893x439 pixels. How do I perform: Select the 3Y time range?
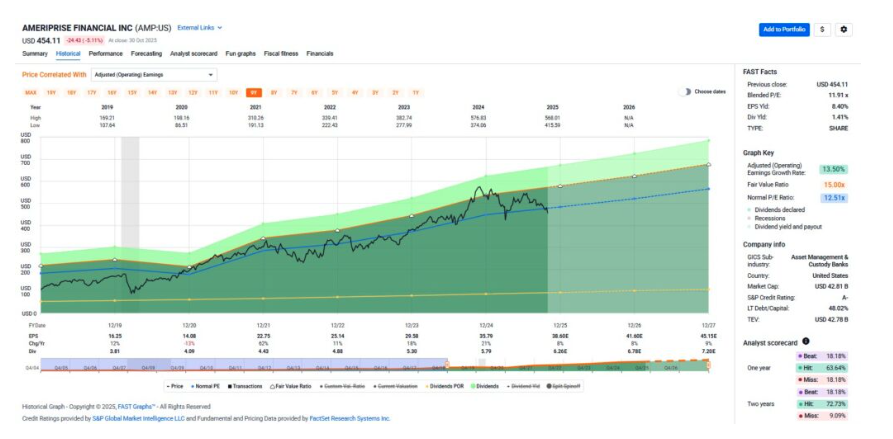(375, 92)
